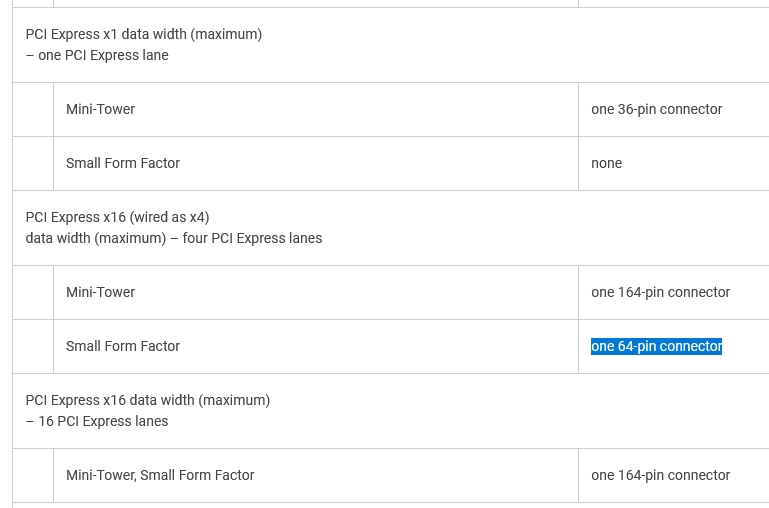
Task: Click Small Form Factor in the "none" row
Action: pyautogui.click(x=123, y=163)
